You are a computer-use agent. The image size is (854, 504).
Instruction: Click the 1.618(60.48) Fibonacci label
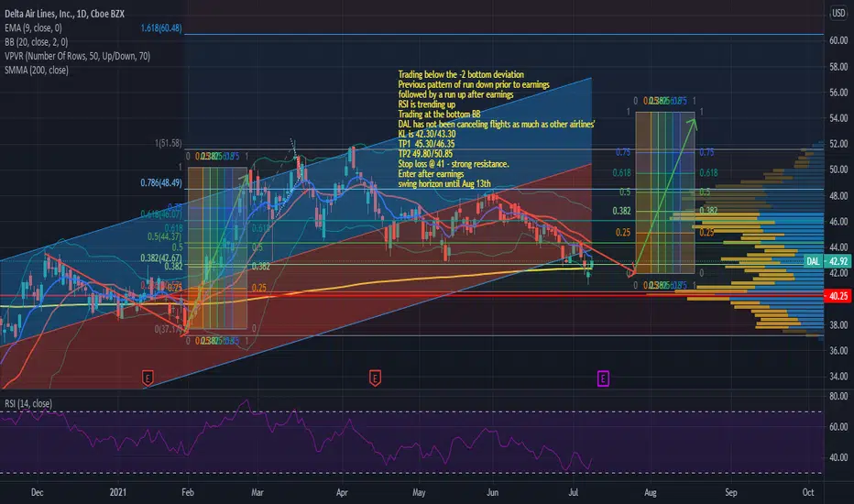click(161, 27)
